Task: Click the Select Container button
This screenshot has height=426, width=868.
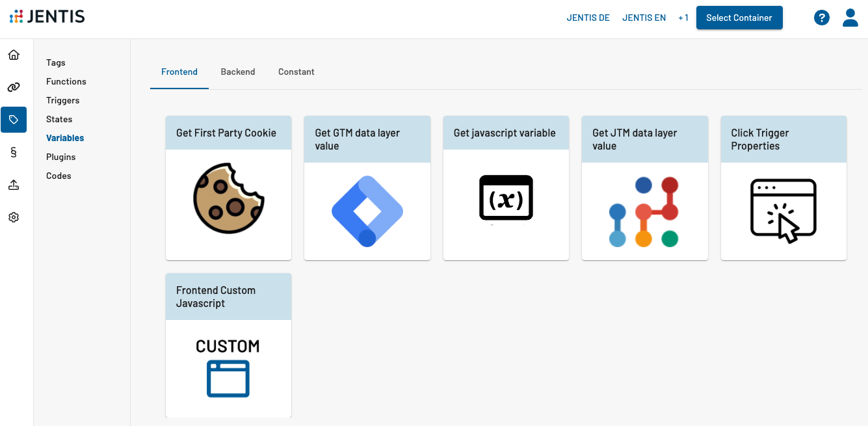Action: tap(739, 18)
